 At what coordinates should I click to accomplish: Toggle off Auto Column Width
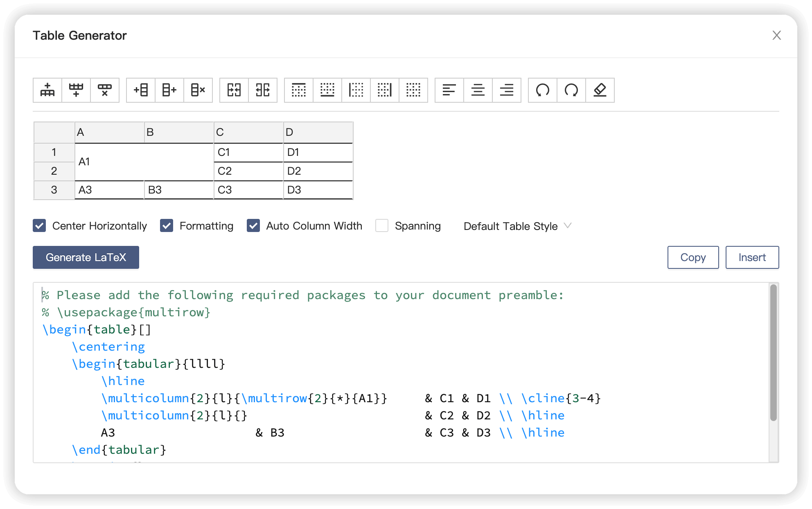[x=253, y=225]
